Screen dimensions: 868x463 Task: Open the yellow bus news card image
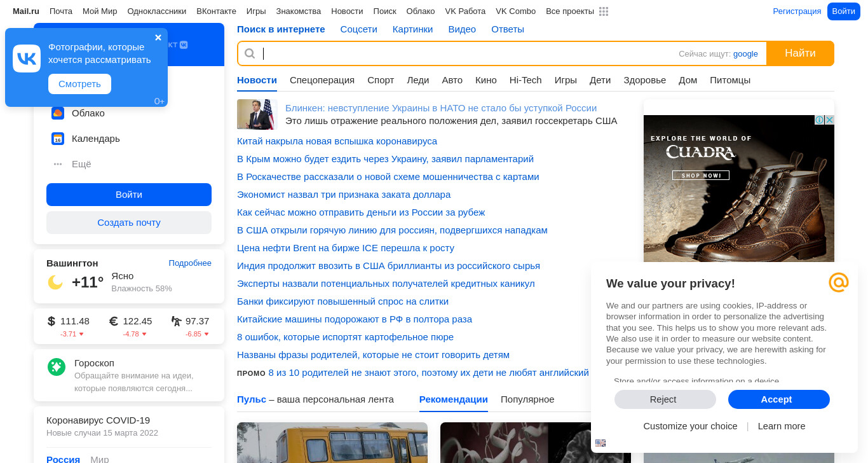(332, 443)
